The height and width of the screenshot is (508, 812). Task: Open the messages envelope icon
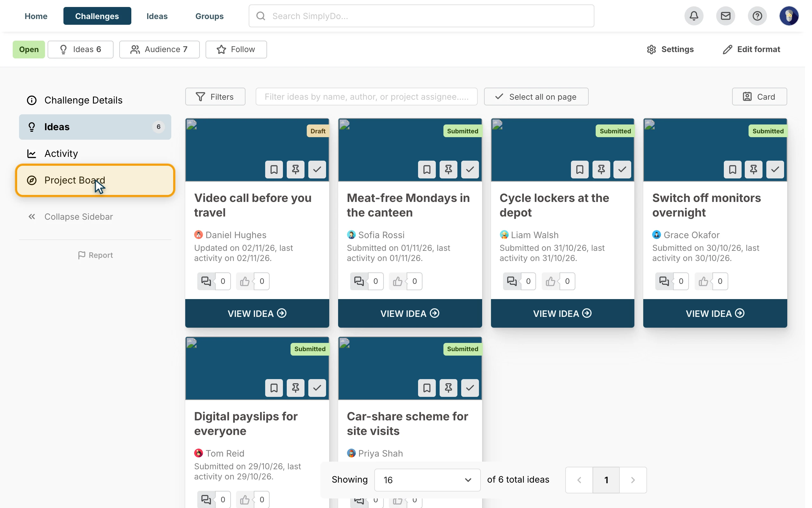point(725,16)
